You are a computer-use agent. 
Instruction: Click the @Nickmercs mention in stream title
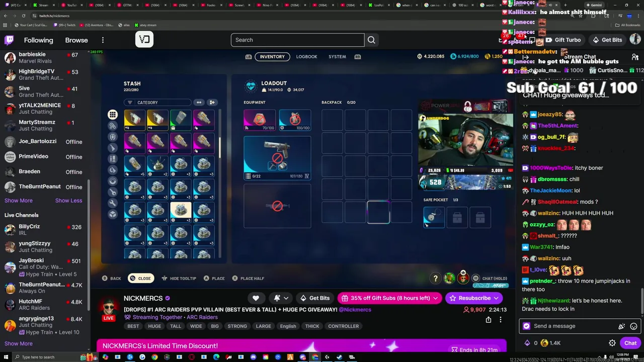coord(355,310)
